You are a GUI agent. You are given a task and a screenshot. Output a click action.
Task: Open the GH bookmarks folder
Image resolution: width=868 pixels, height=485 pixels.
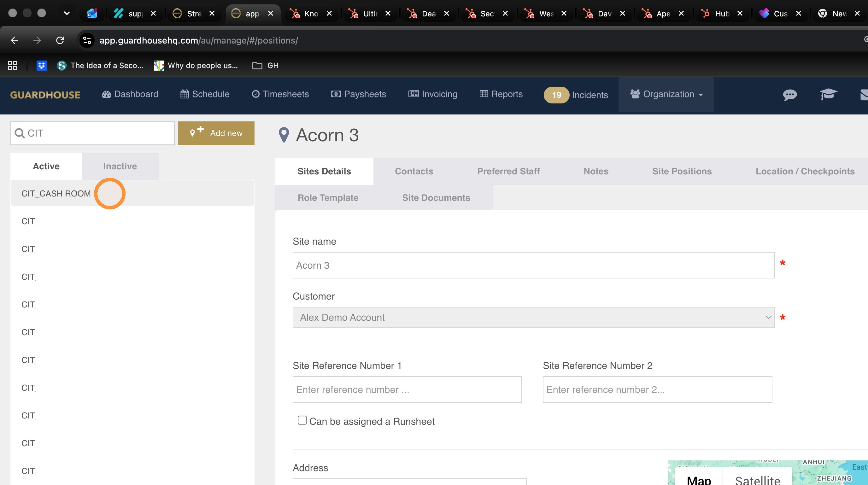click(x=266, y=65)
